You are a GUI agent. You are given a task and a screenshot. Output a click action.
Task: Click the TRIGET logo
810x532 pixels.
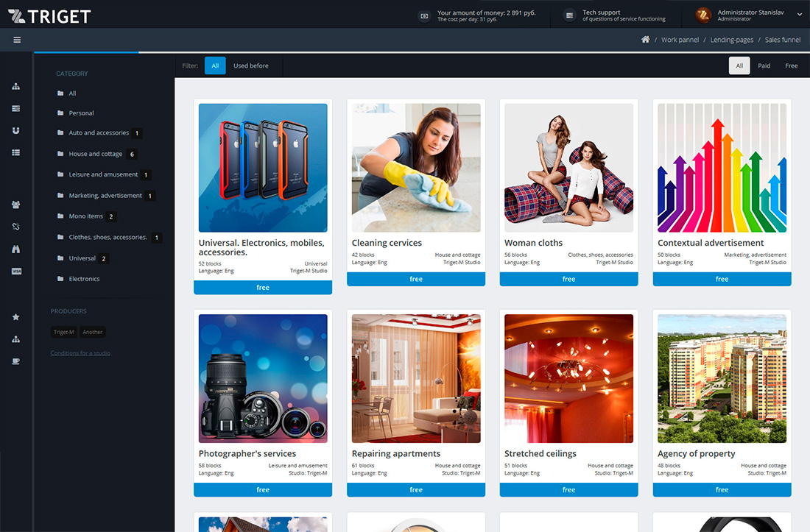(x=49, y=16)
